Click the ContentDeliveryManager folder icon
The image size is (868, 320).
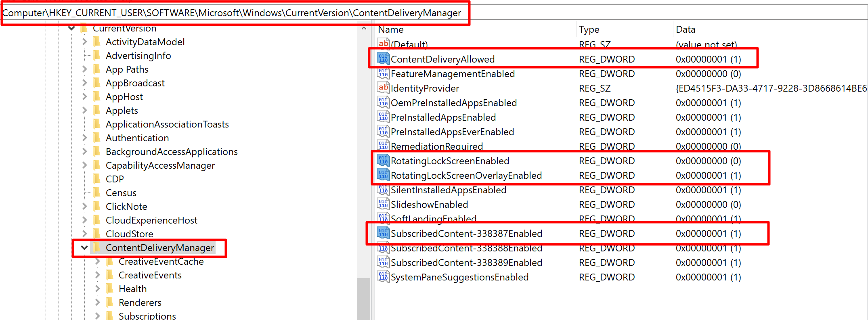[x=97, y=247]
